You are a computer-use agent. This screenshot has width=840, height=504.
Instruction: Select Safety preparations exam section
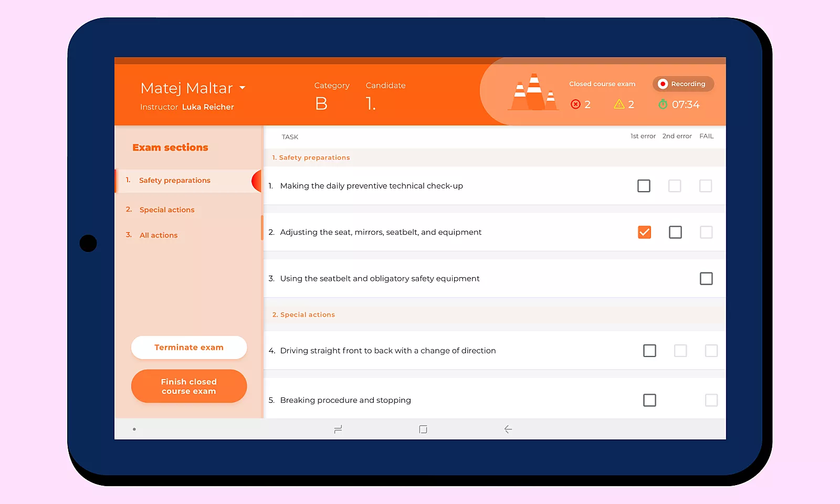tap(174, 181)
